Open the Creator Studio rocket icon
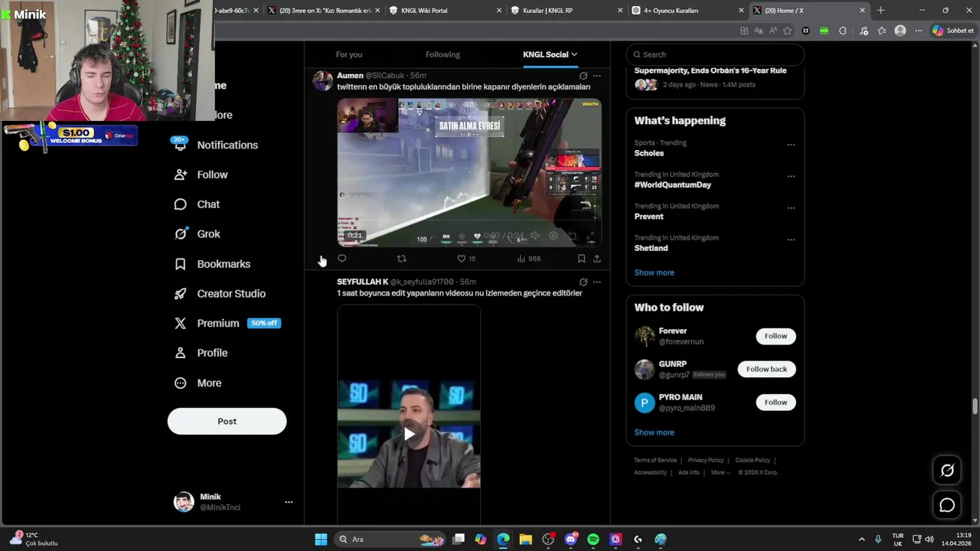The width and height of the screenshot is (980, 551). (x=180, y=294)
